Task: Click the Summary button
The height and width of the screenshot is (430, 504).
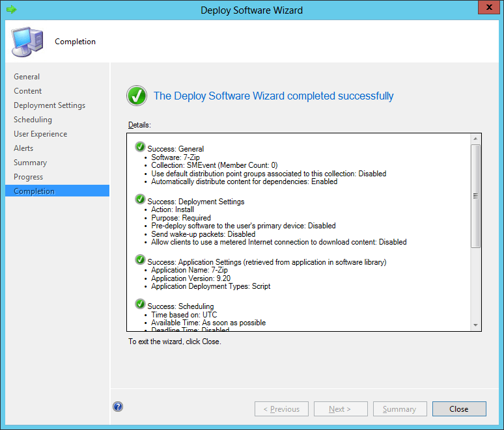Action: [400, 409]
